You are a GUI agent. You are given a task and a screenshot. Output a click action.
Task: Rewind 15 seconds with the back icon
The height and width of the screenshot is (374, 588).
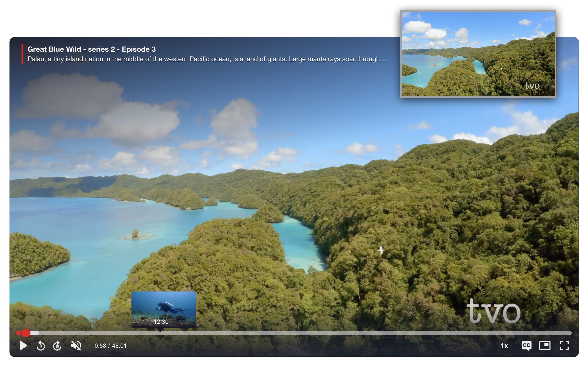(41, 346)
